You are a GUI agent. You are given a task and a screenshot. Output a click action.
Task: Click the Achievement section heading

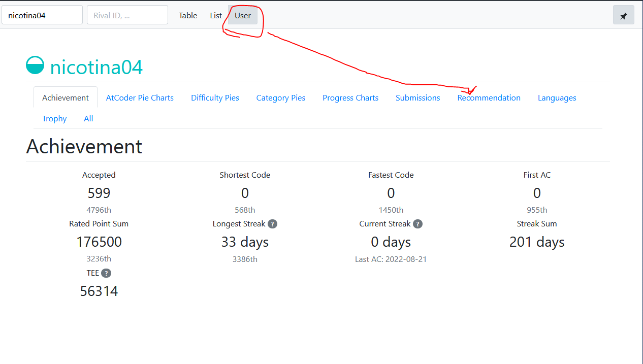point(84,146)
